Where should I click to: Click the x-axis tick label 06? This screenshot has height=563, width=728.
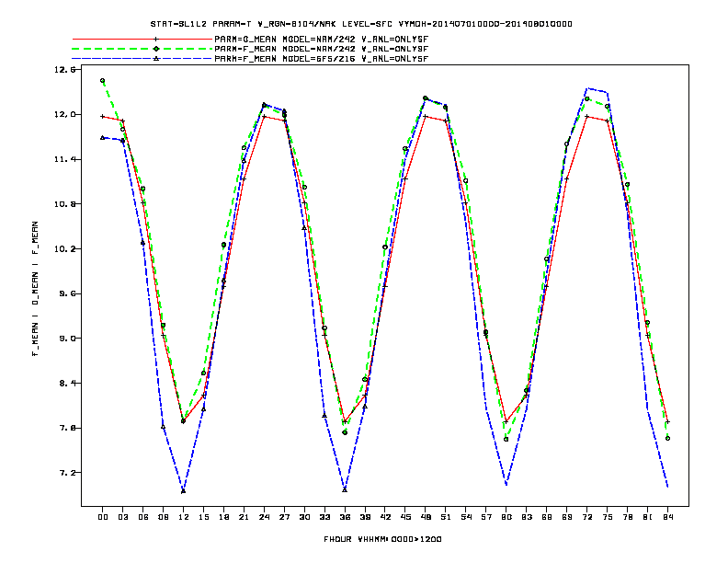point(143,517)
